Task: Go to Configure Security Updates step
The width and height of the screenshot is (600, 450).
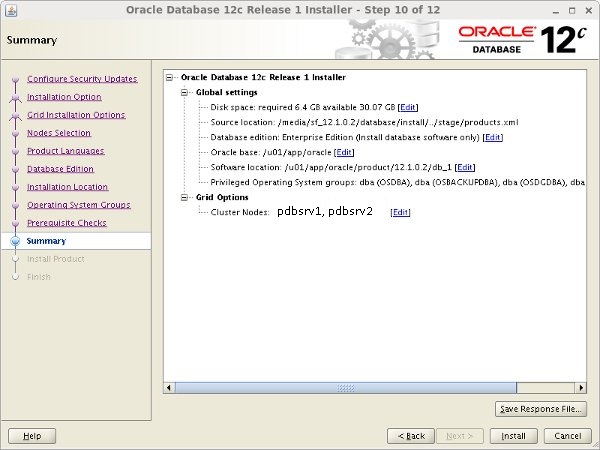Action: point(82,79)
